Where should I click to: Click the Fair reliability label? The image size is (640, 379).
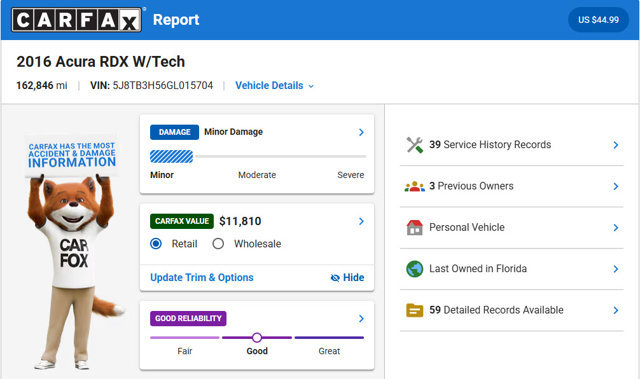click(x=184, y=351)
